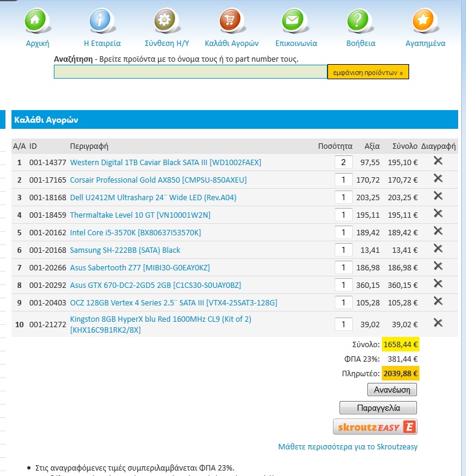The height and width of the screenshot is (476, 466).
Task: Open Samsung SH-222BB product link
Action: [125, 250]
